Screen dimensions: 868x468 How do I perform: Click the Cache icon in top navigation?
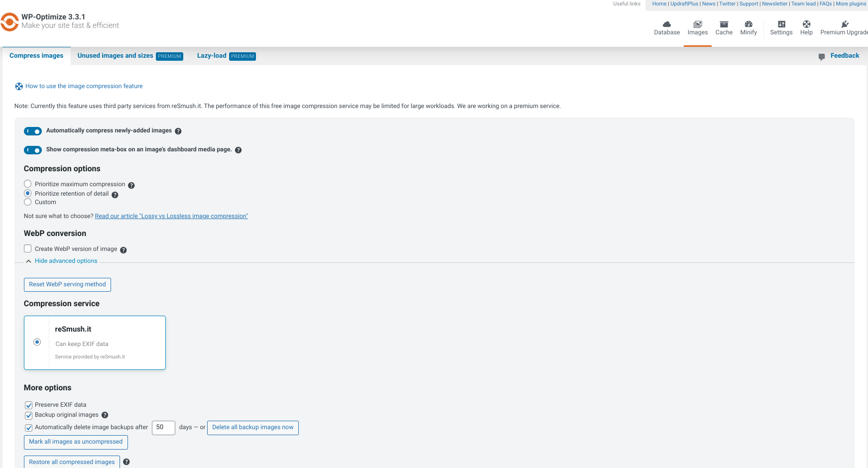(724, 24)
